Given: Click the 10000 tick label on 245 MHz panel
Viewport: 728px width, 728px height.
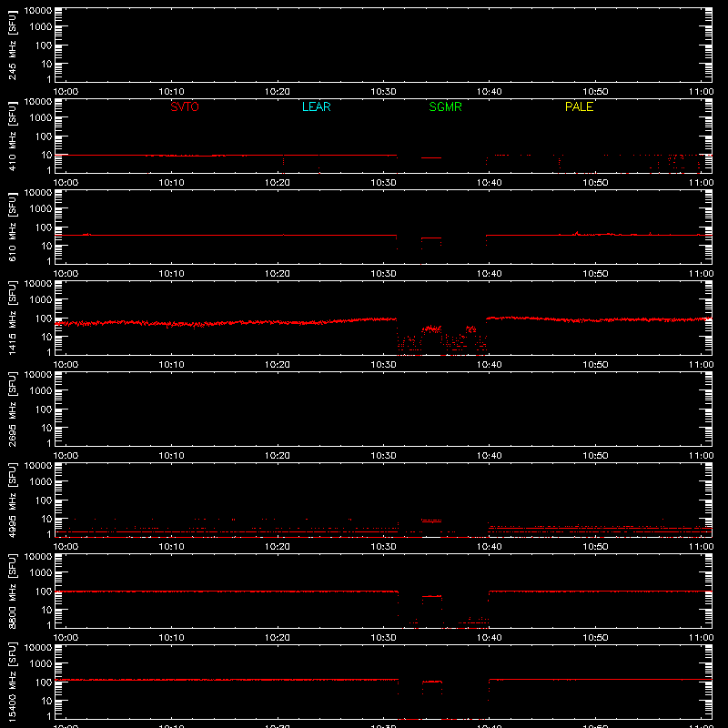Looking at the screenshot, I should [38, 11].
